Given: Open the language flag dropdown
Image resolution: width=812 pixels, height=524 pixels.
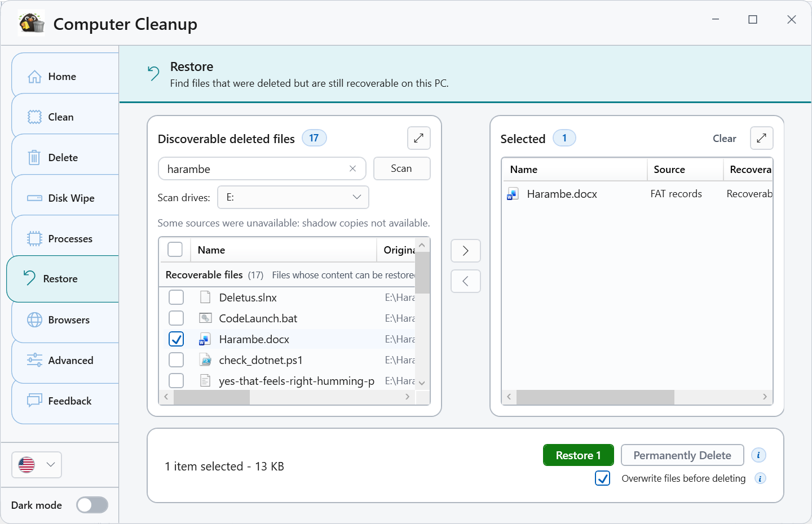Looking at the screenshot, I should (37, 465).
